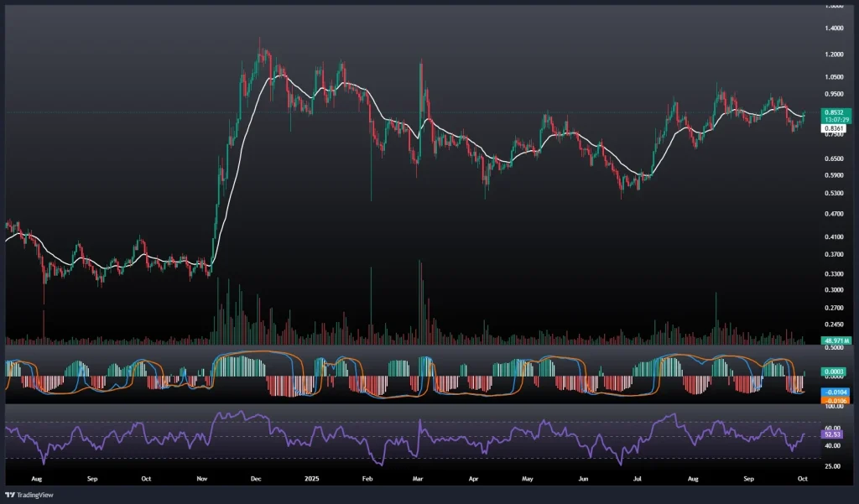Click Nov on the time axis
Viewport: 859px width, 504px height.
[201, 480]
